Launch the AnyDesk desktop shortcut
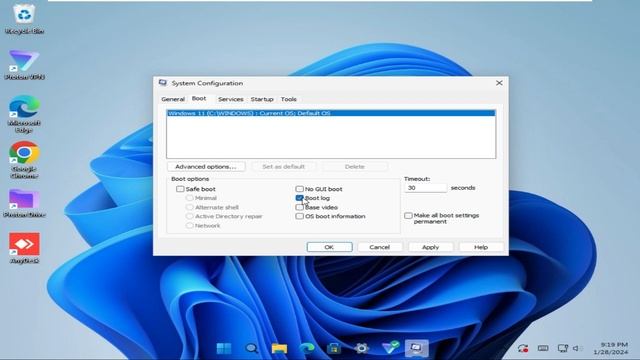 [x=24, y=248]
